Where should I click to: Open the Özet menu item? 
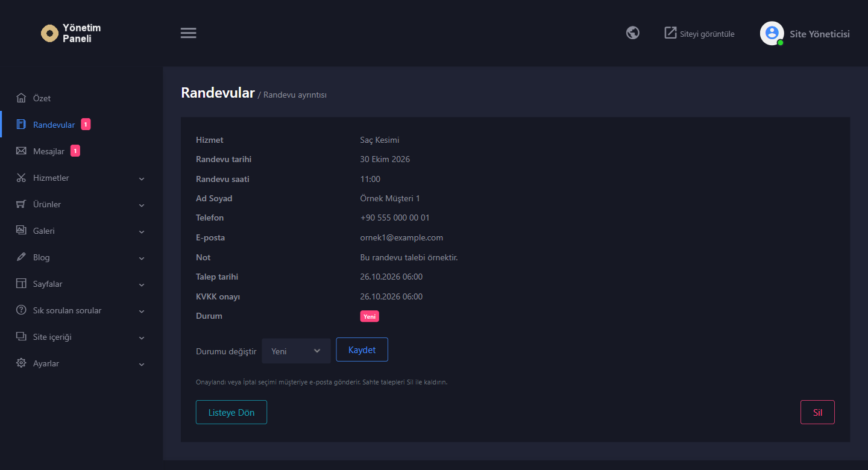pyautogui.click(x=81, y=98)
